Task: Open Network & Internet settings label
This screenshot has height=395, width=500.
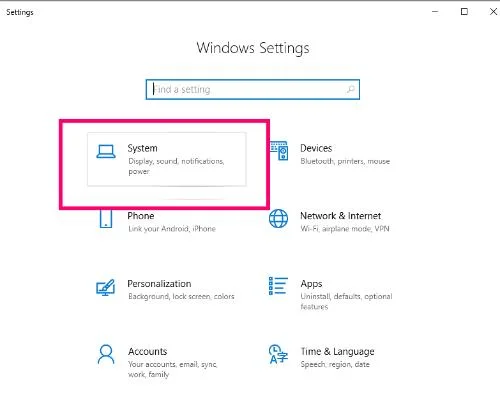Action: point(340,216)
